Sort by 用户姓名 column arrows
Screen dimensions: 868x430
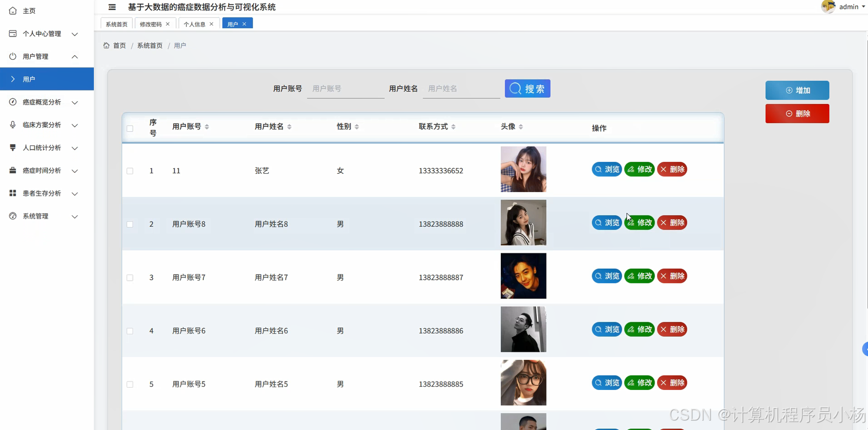[289, 127]
